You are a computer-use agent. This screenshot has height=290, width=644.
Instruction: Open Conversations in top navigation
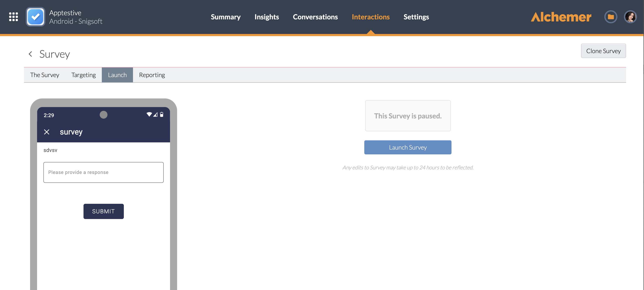(315, 17)
